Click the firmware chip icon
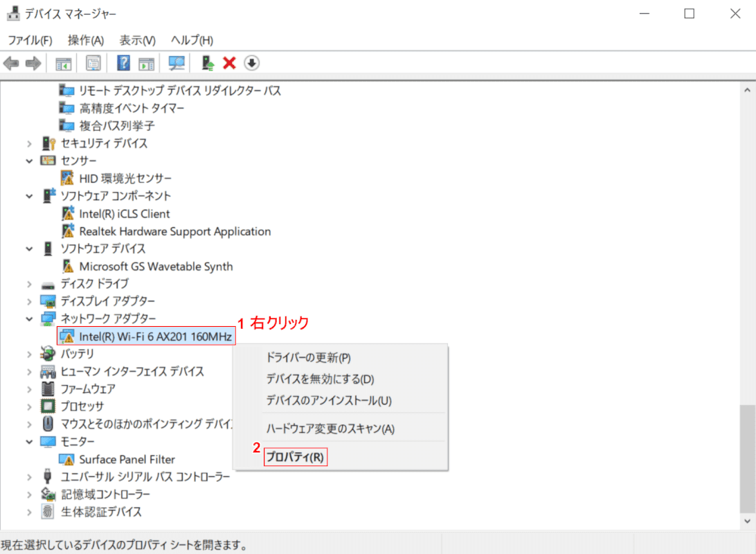Viewport: 756px width, 554px height. pyautogui.click(x=48, y=388)
